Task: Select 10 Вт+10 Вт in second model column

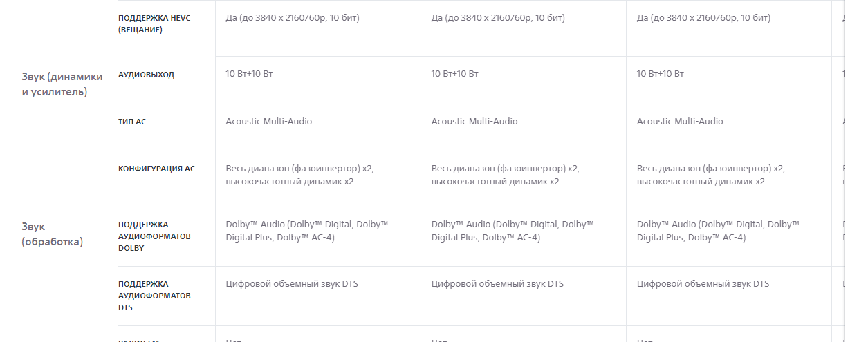Action: pos(454,74)
